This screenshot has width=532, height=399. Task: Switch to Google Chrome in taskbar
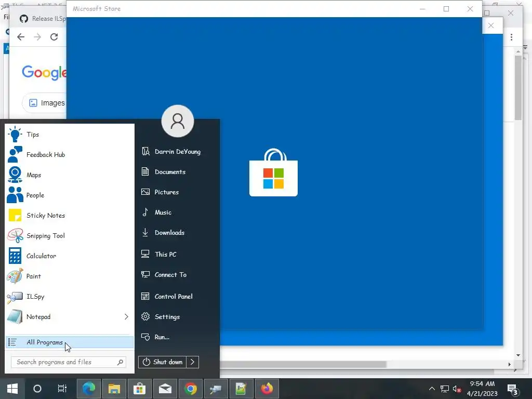tap(191, 389)
